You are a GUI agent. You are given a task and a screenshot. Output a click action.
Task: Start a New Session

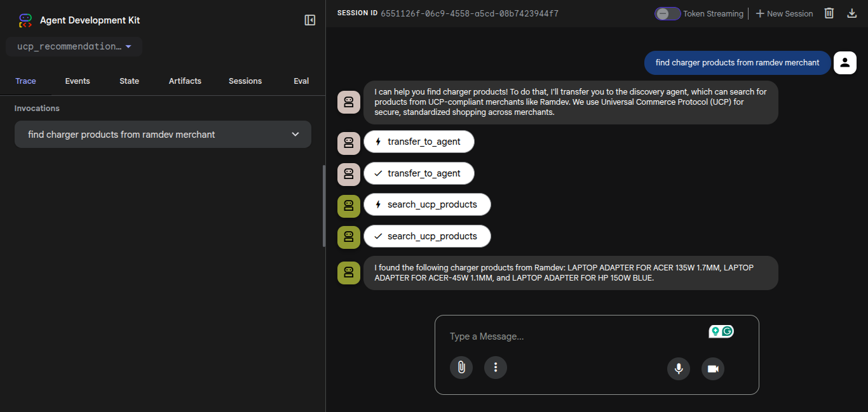784,13
